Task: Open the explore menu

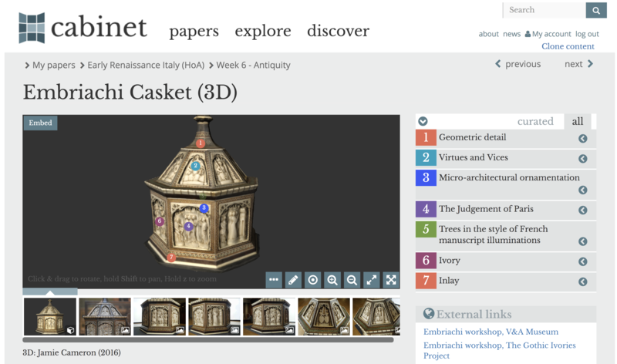Action: click(263, 31)
